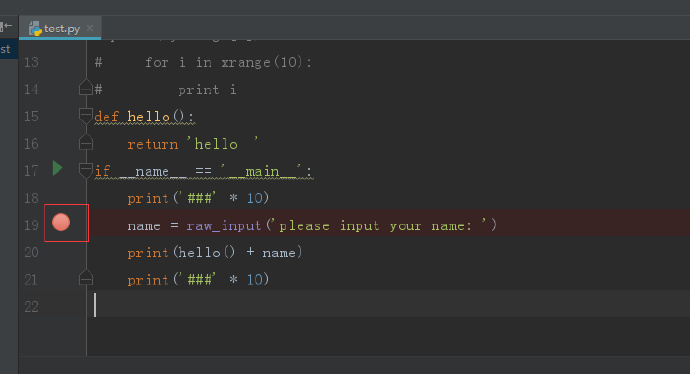The height and width of the screenshot is (374, 690).
Task: Click the Python file icon on test.py tab
Action: click(x=35, y=29)
